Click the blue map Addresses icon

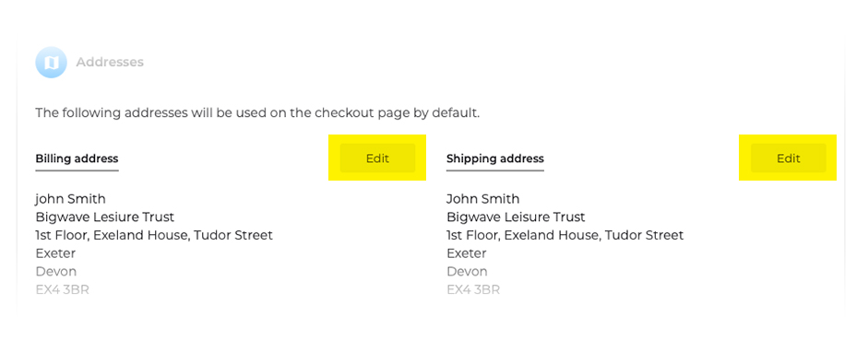[x=51, y=62]
